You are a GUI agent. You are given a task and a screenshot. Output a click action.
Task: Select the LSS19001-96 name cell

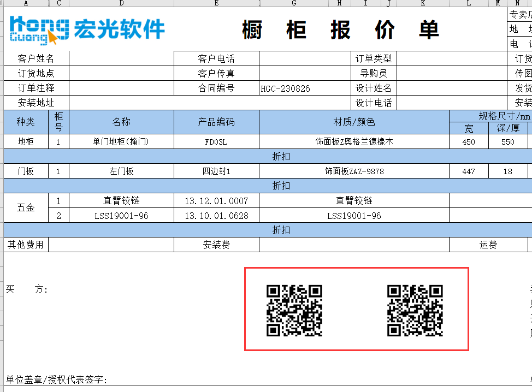click(x=121, y=215)
